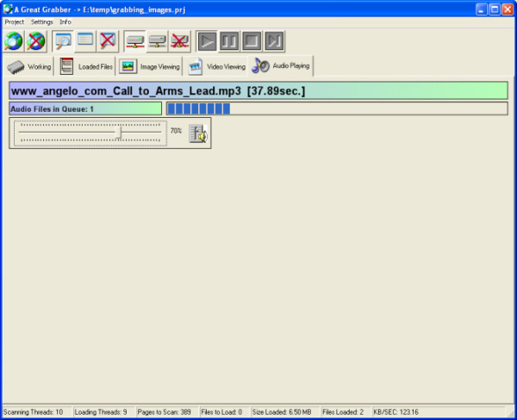
Task: Click the crossed-out network drive icon
Action: 179,40
